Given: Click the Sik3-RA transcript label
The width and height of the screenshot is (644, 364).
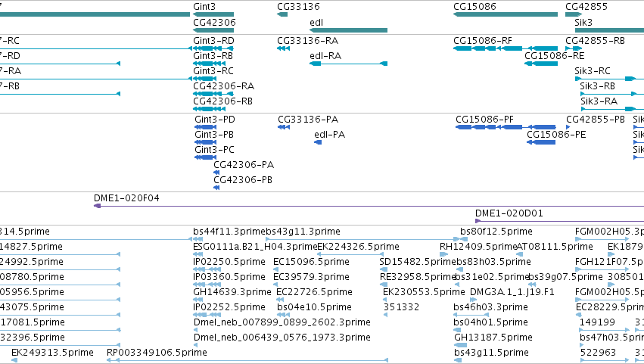Looking at the screenshot, I should tap(599, 101).
